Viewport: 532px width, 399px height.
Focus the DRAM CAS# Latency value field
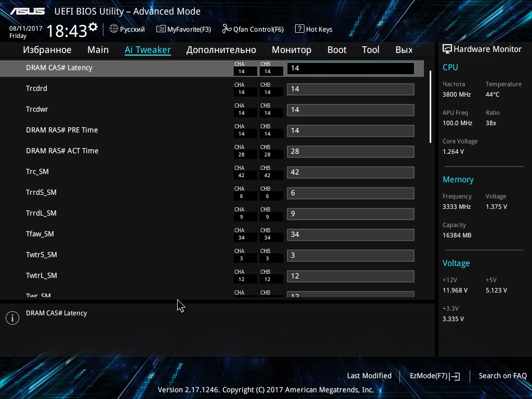(351, 68)
